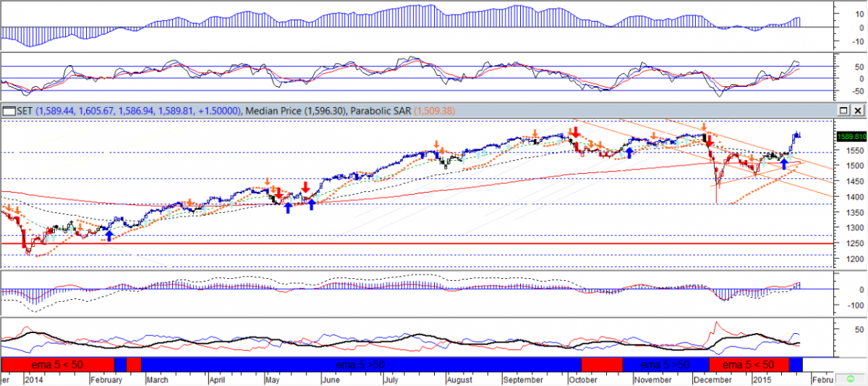The height and width of the screenshot is (386, 868).
Task: Click the 2014 year label on time axis
Action: 33,379
